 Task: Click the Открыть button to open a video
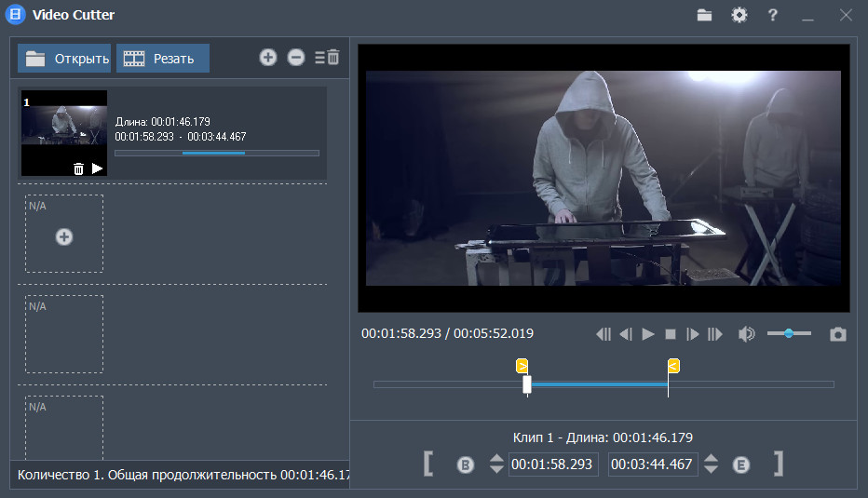[x=64, y=59]
